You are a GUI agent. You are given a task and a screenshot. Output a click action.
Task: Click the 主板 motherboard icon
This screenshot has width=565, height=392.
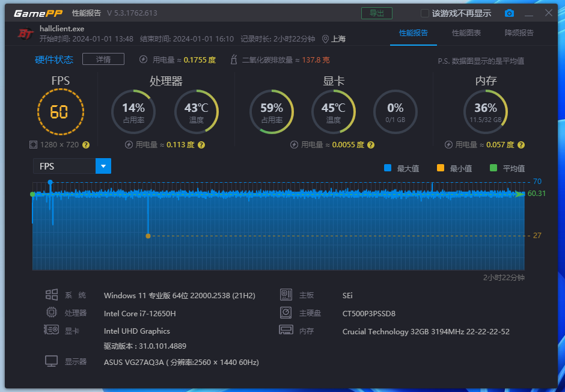pos(286,295)
